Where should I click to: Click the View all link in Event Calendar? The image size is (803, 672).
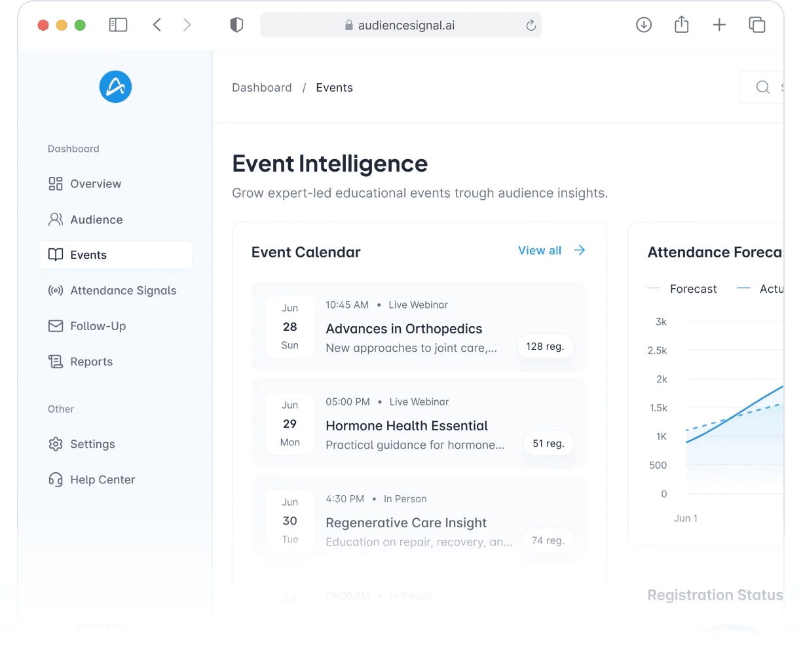pyautogui.click(x=540, y=250)
